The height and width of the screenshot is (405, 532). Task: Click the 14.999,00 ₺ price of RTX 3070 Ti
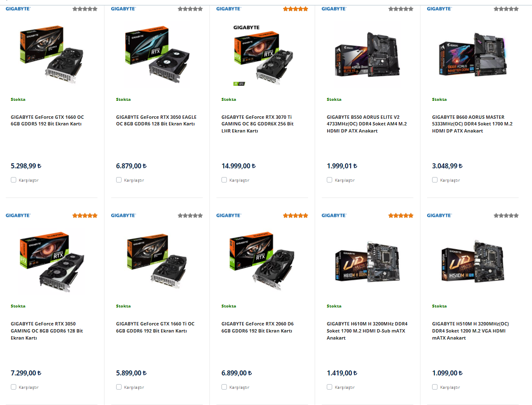pyautogui.click(x=239, y=166)
